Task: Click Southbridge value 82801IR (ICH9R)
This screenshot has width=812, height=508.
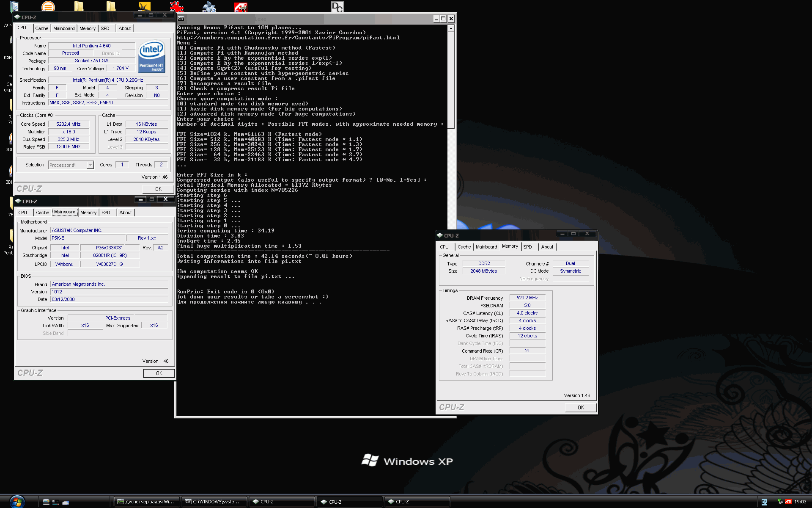Action: (110, 255)
